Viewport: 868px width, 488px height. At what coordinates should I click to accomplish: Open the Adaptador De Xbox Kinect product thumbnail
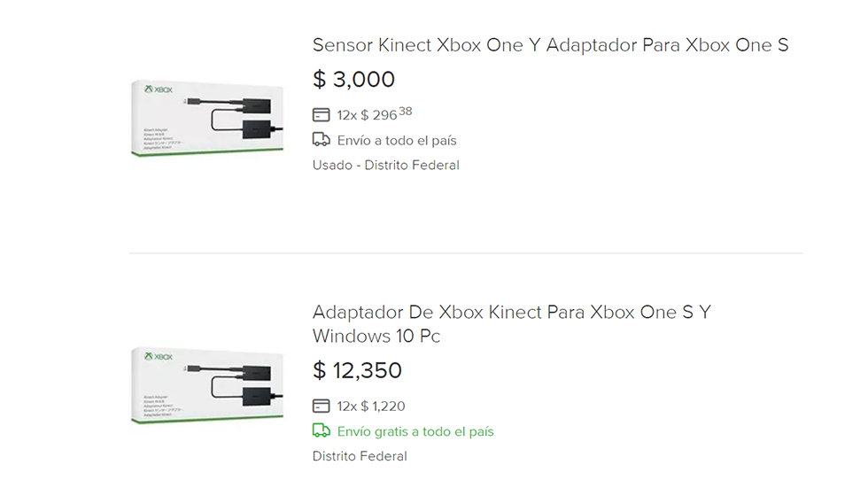(x=207, y=385)
